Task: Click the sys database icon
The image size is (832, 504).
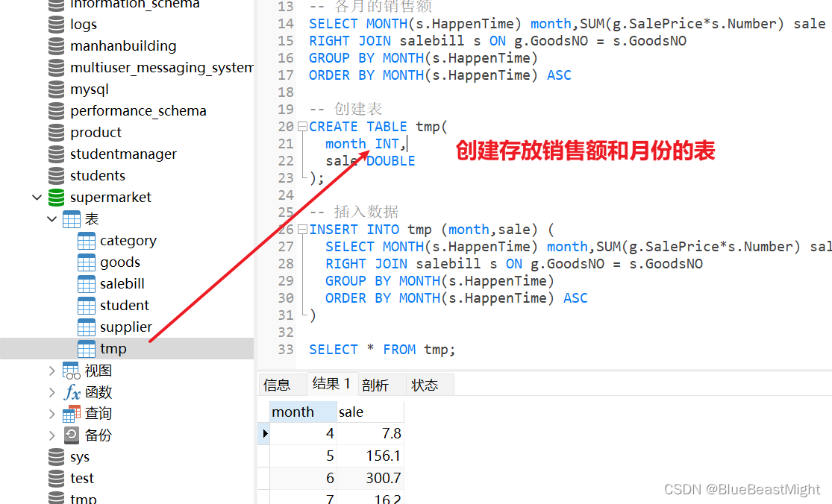Action: click(56, 457)
